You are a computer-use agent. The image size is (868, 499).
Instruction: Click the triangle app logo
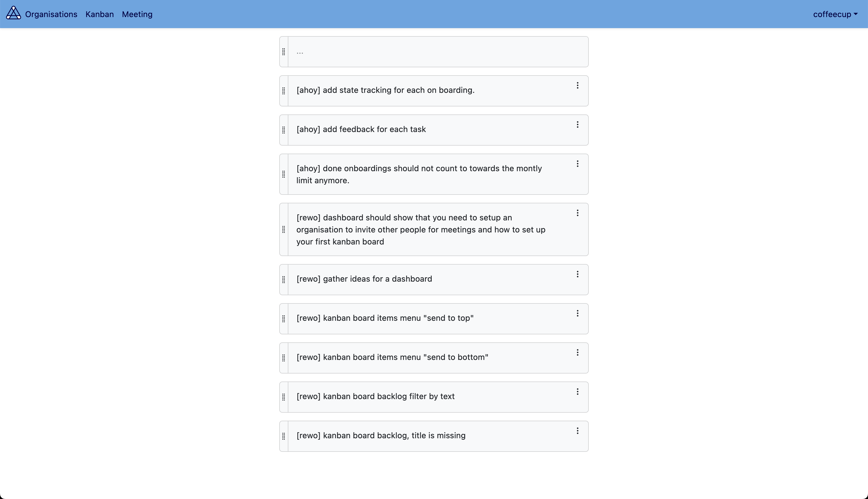13,13
